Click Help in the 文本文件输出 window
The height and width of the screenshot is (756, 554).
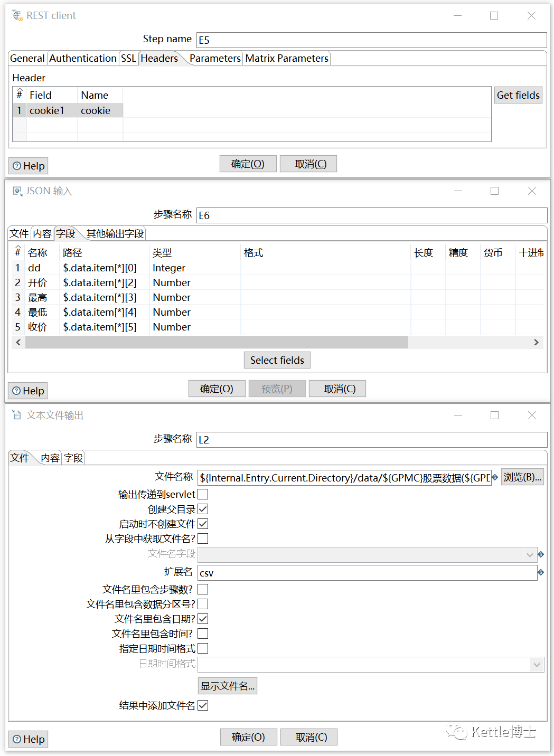29,739
